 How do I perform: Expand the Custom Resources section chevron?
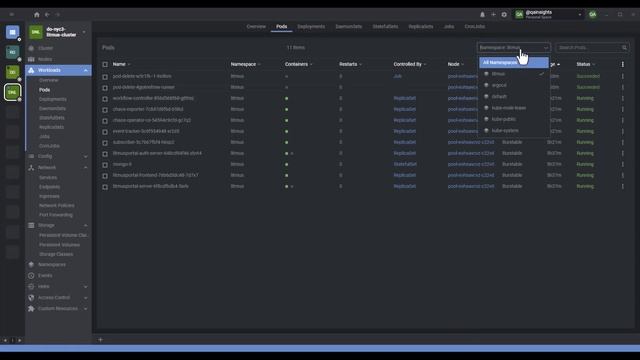point(86,309)
